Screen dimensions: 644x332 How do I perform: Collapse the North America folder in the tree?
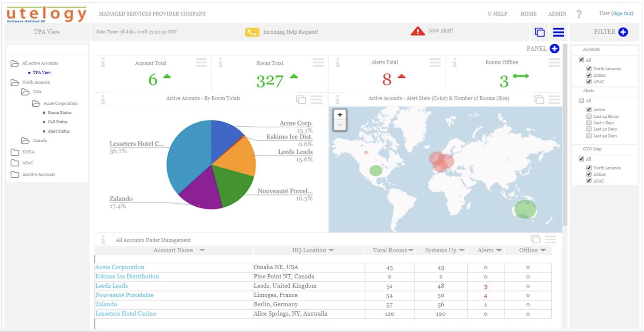click(15, 82)
